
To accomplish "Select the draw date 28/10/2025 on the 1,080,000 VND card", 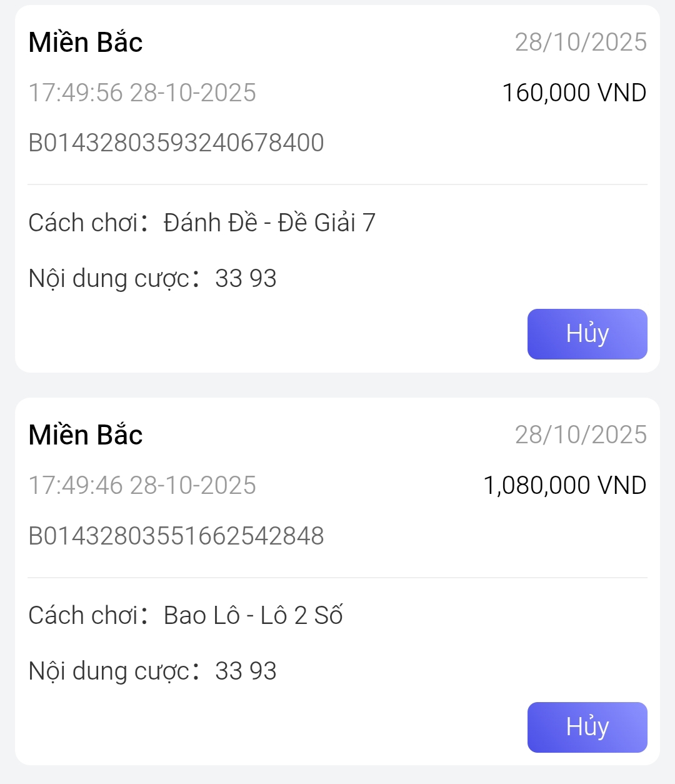I will 581,435.
